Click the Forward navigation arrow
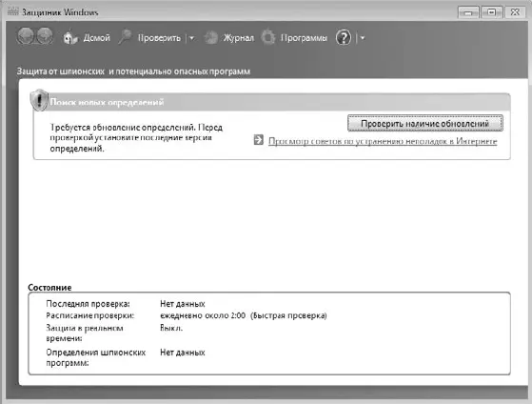 point(45,36)
